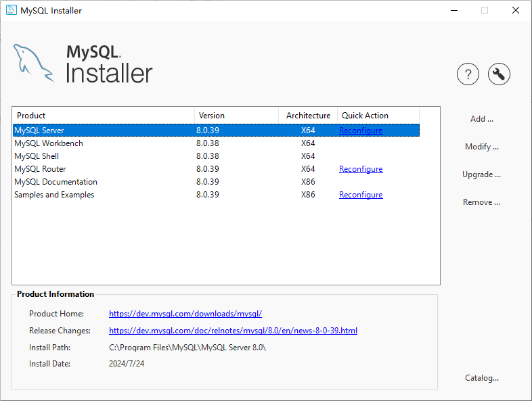Open the Catalog... button
Screen dimensions: 532x401
482,378
